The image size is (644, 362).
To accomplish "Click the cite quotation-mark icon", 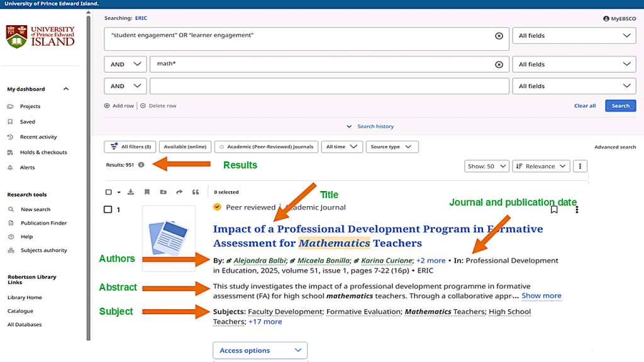I will 196,192.
